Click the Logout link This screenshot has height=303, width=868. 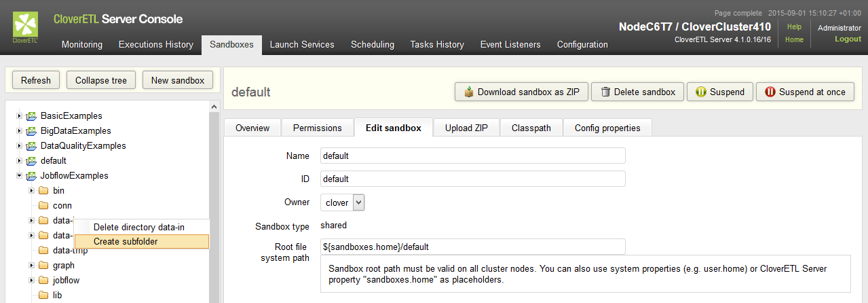848,39
